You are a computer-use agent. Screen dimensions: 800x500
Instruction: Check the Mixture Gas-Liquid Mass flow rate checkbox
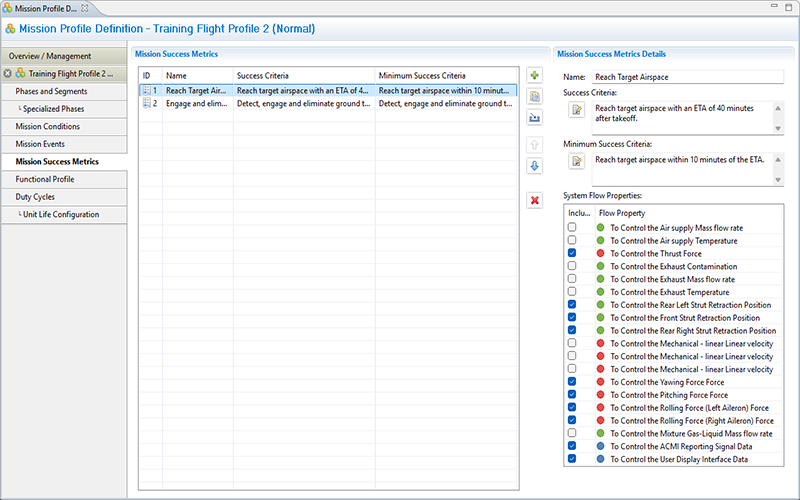point(572,433)
